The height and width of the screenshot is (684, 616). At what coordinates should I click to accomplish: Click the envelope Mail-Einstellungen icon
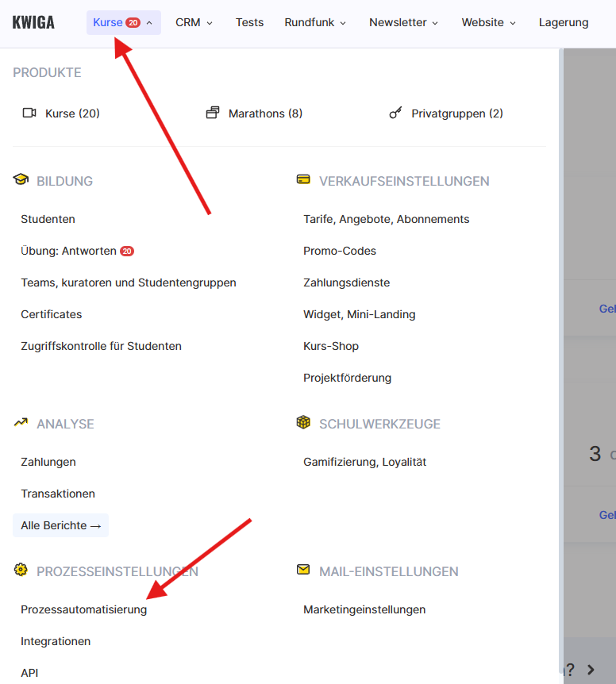pos(303,571)
